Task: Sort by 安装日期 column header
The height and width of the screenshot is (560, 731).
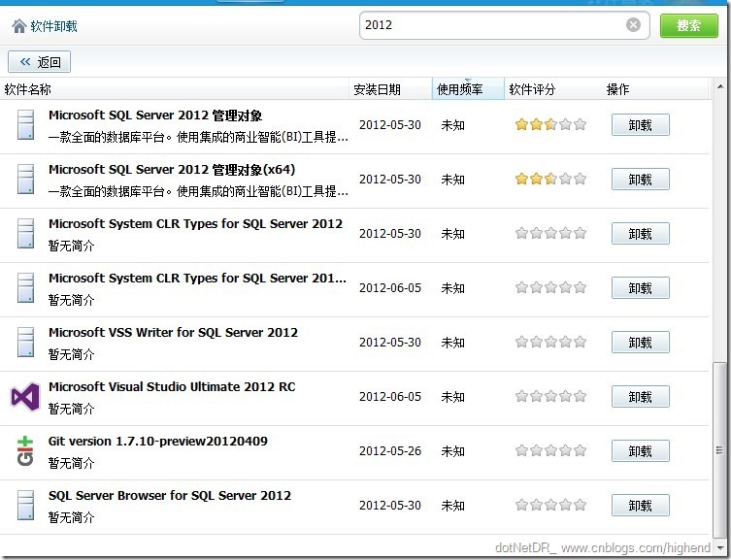Action: [390, 89]
